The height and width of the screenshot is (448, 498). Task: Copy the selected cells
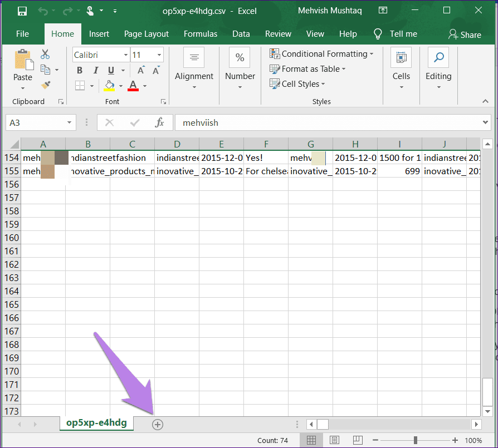[x=46, y=70]
